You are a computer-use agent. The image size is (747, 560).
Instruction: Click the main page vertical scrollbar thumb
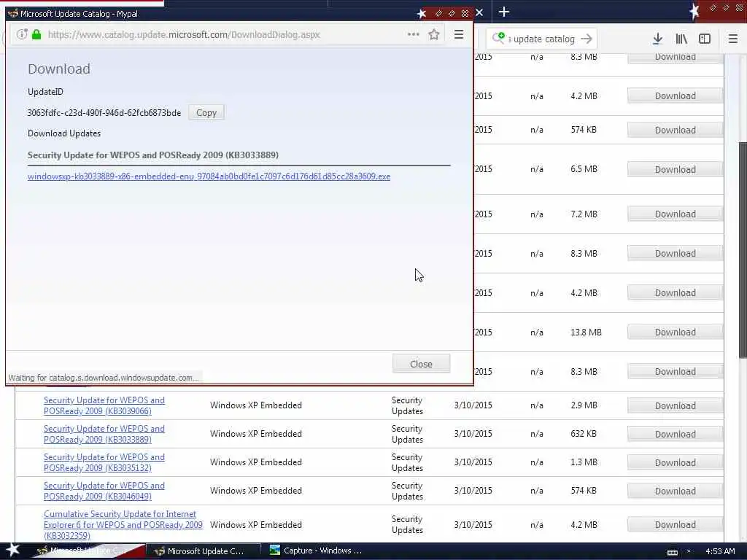[x=743, y=249]
